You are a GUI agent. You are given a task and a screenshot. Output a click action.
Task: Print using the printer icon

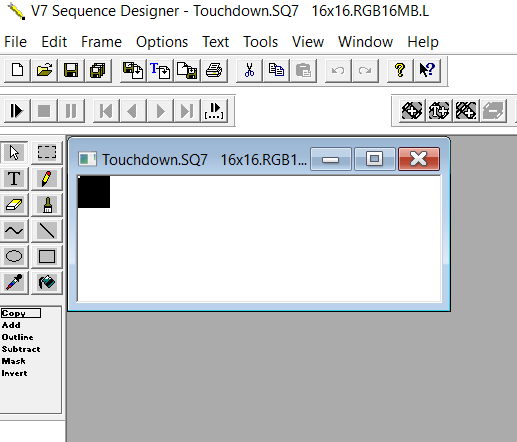pyautogui.click(x=214, y=71)
